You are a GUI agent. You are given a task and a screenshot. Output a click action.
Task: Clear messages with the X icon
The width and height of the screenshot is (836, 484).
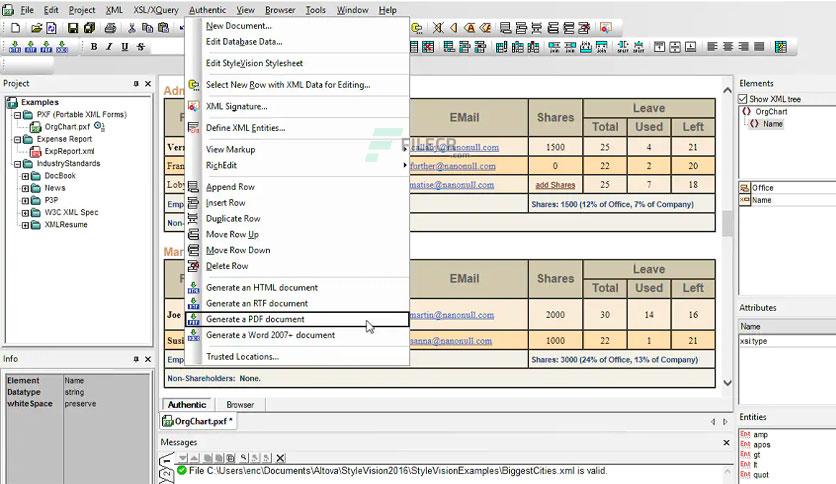(x=280, y=458)
